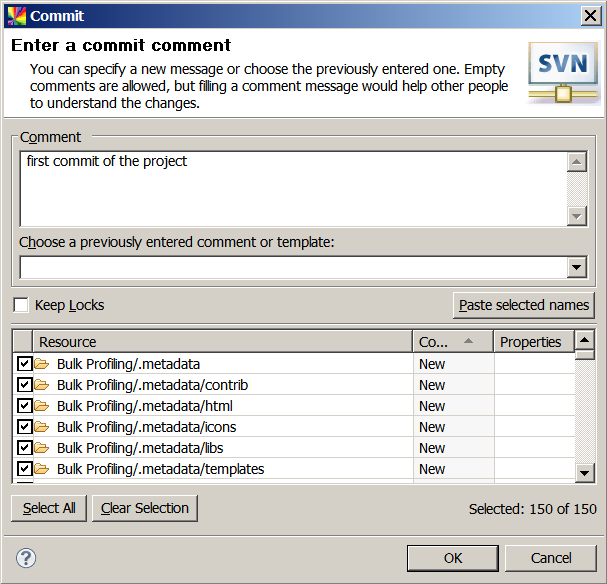Open the previously entered comment dropdown
The image size is (607, 584).
tap(576, 268)
